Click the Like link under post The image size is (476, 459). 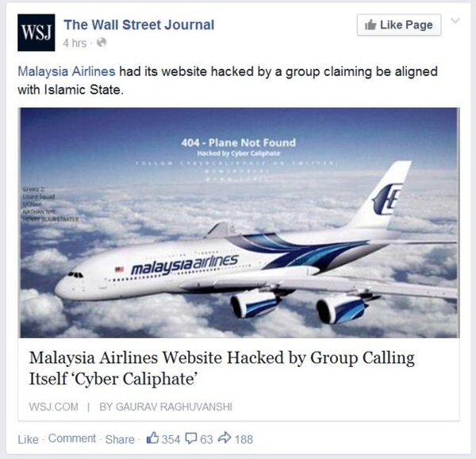point(29,439)
